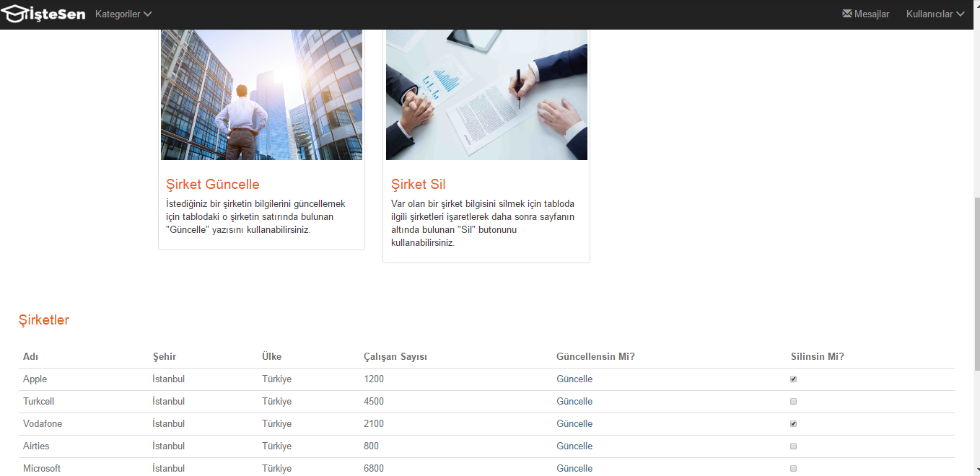This screenshot has height=476, width=980.
Task: Click Türkiye in the Airties row
Action: pos(277,446)
